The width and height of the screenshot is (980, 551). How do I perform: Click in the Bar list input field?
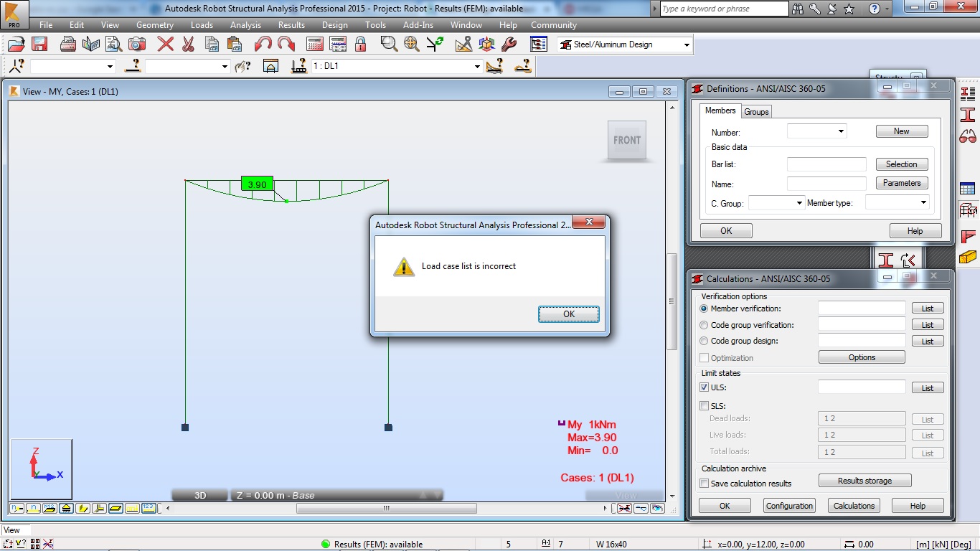coord(826,164)
